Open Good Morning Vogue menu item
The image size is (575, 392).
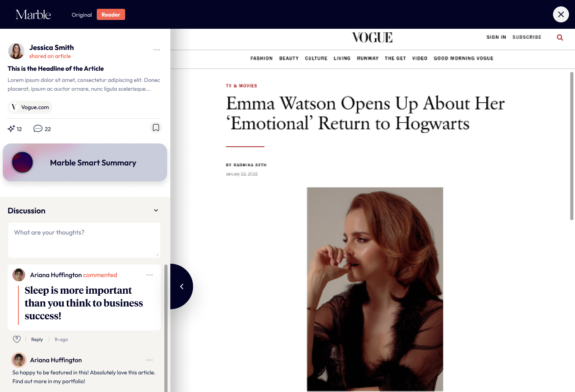[463, 58]
